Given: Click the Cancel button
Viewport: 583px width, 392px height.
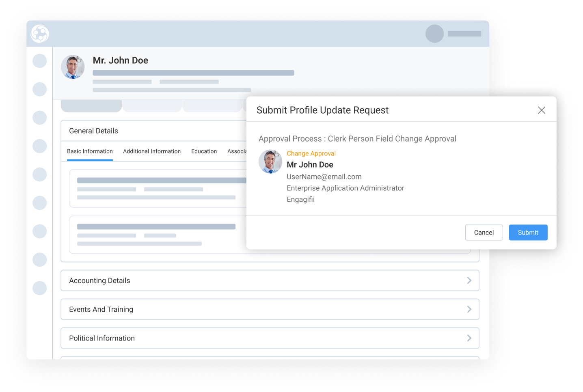Looking at the screenshot, I should click(x=484, y=233).
